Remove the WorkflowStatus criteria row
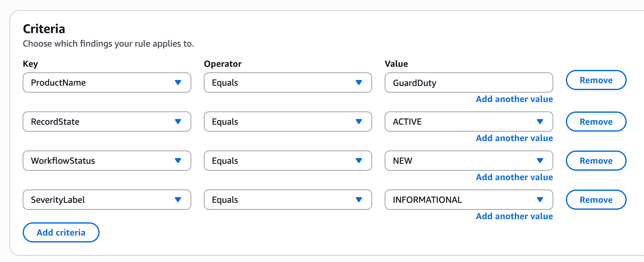Screen dimensions: 644x262 596,161
